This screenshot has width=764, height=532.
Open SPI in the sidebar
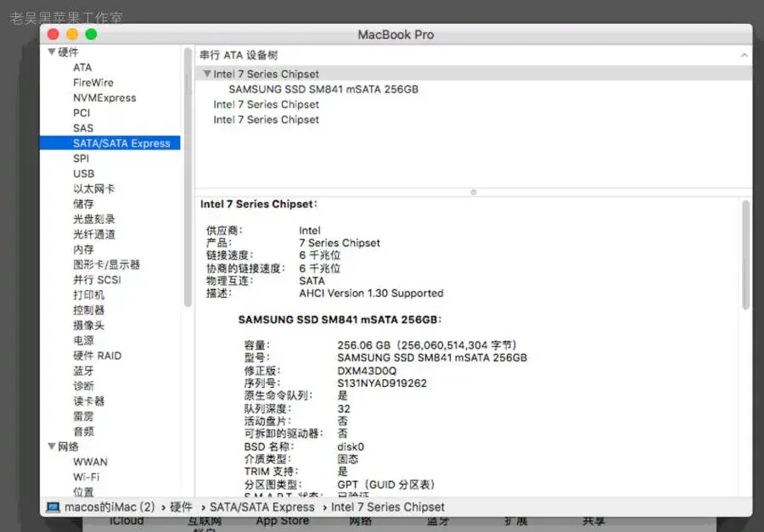(81, 159)
